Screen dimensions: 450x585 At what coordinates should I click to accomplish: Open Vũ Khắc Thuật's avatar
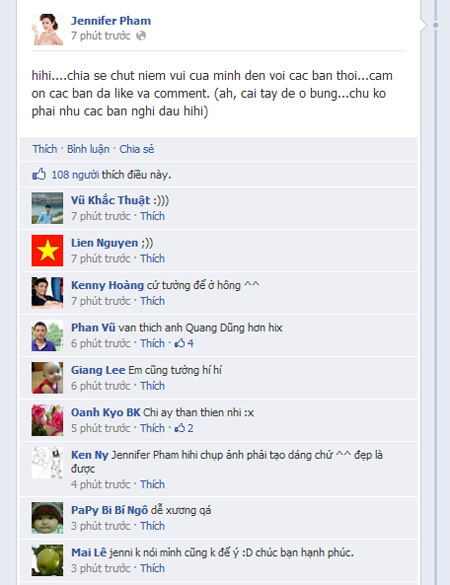(47, 208)
